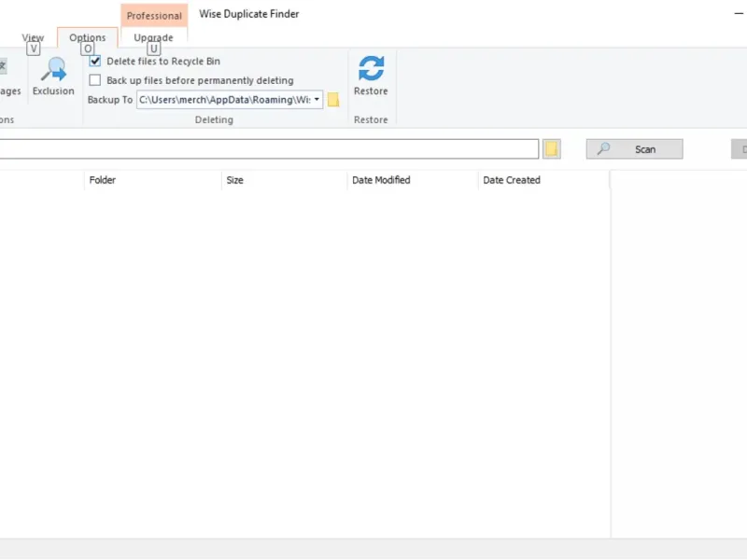This screenshot has height=560, width=747.
Task: Enable Back up files before permanently deleting
Action: 95,80
